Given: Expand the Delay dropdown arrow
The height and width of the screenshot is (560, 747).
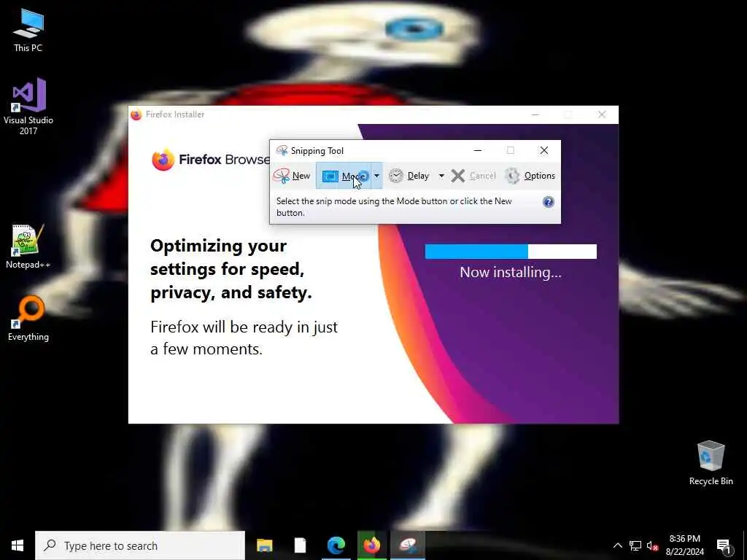Looking at the screenshot, I should (441, 176).
